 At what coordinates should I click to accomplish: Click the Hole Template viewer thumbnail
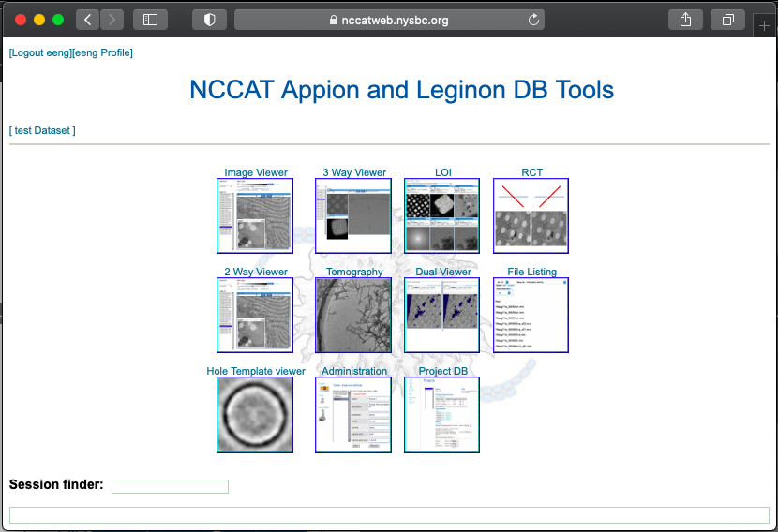point(255,415)
